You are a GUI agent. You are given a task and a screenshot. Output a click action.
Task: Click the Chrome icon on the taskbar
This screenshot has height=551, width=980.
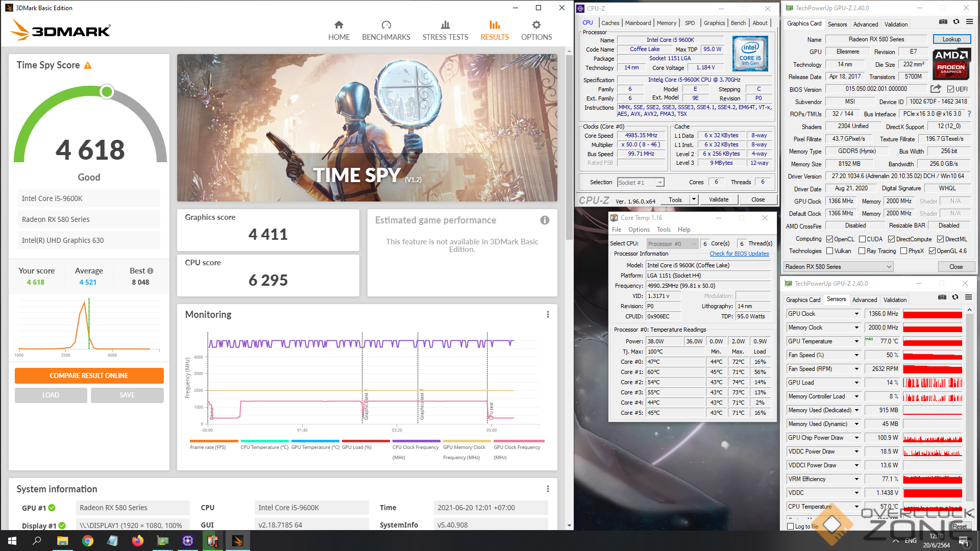click(x=88, y=541)
